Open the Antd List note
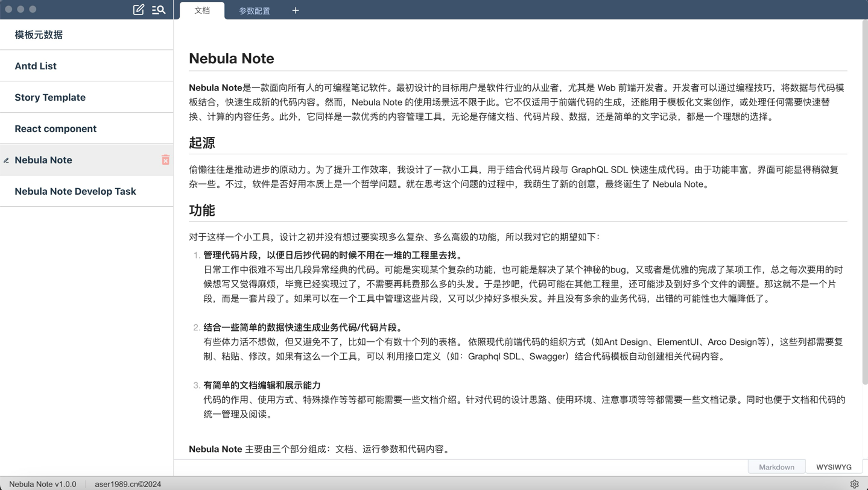This screenshot has width=868, height=490. [x=87, y=66]
